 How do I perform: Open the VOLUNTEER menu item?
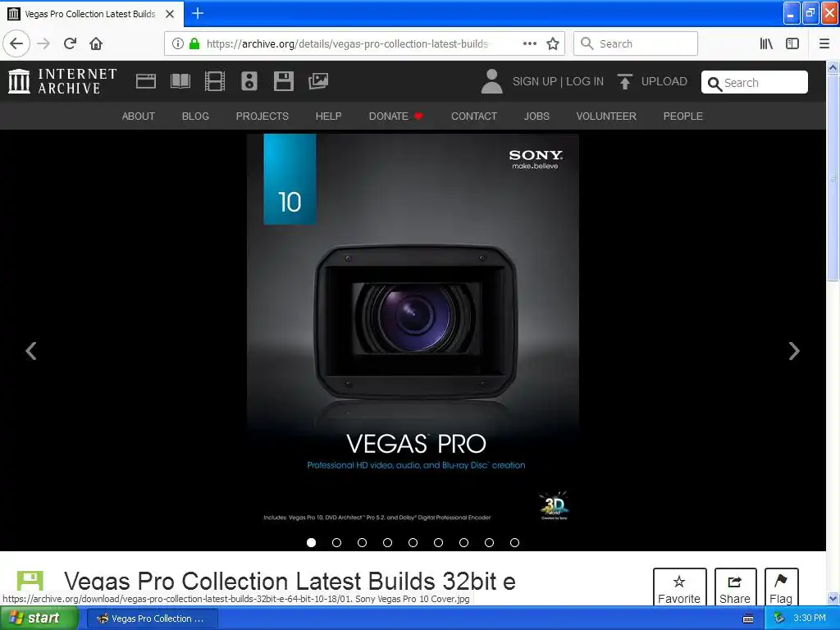(606, 116)
